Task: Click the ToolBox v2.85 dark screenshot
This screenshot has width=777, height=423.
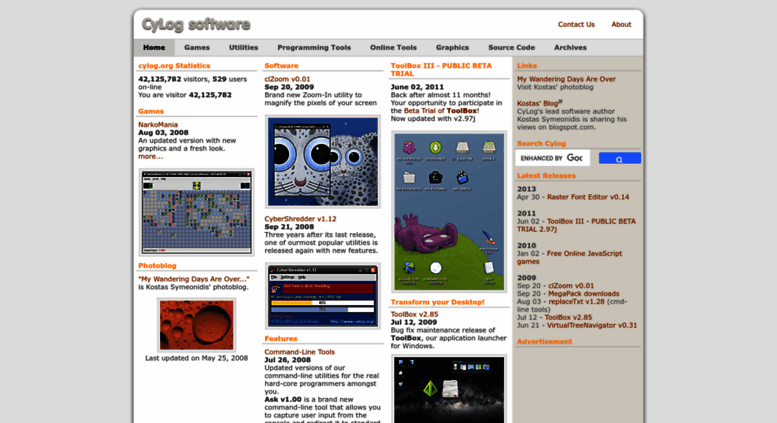Action: tap(449, 389)
